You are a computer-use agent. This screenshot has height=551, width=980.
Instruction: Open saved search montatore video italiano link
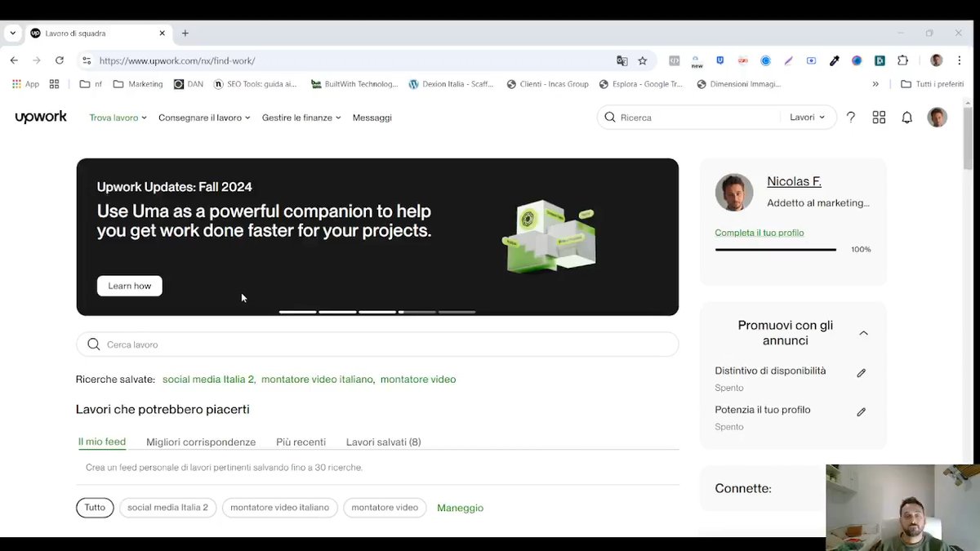[317, 380]
